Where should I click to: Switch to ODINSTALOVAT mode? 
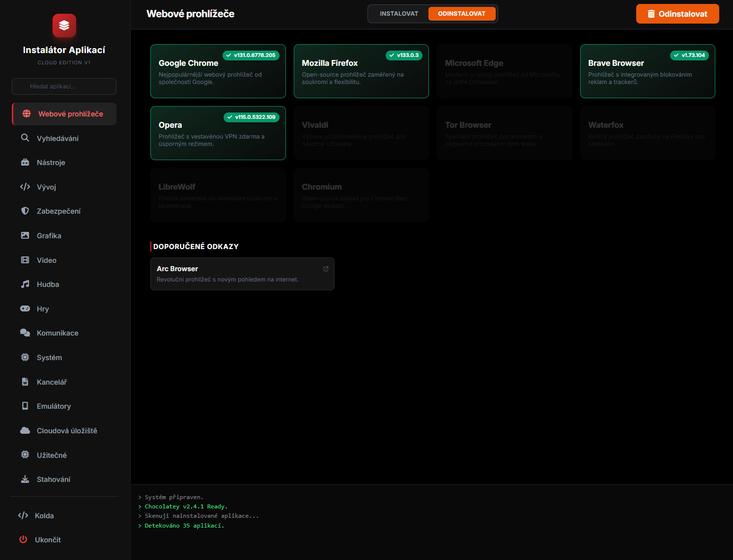462,14
